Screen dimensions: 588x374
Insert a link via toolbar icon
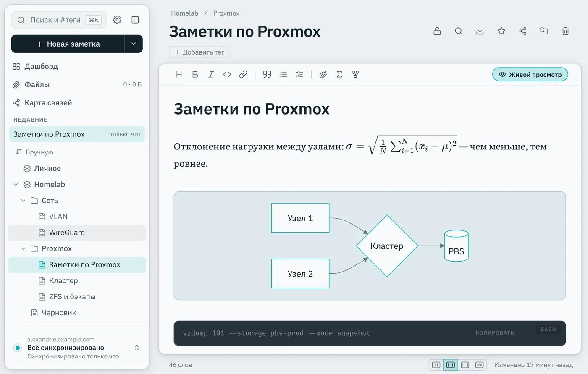[x=243, y=74]
